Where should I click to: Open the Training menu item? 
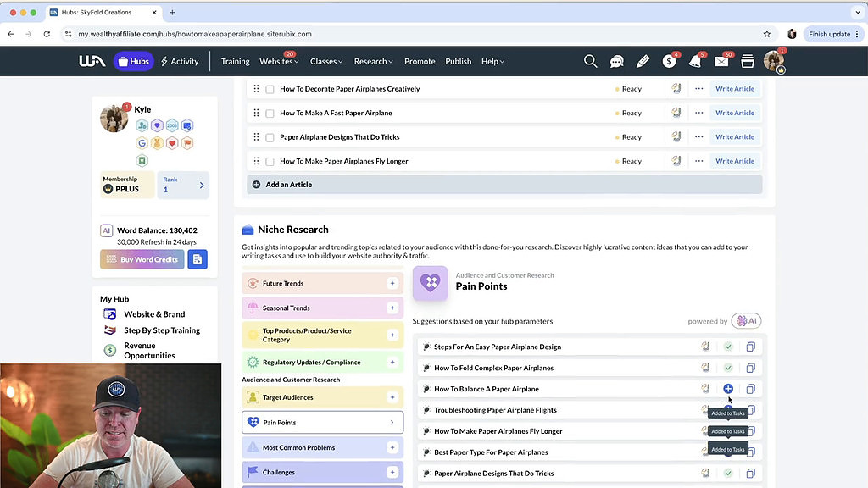click(235, 61)
